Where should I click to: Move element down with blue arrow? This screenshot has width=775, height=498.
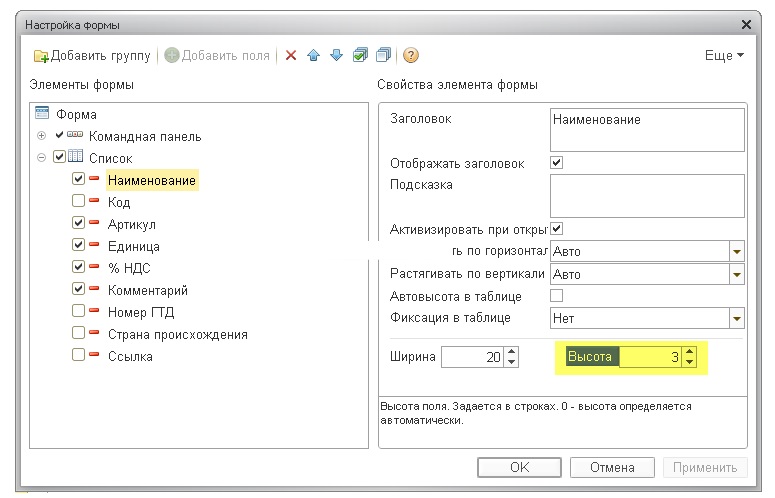point(337,55)
